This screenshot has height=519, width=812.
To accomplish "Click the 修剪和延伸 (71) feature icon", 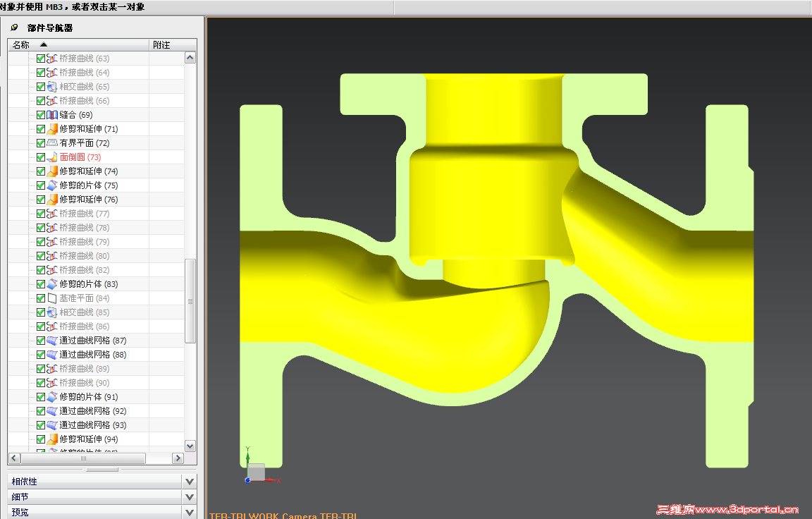I will (52, 129).
